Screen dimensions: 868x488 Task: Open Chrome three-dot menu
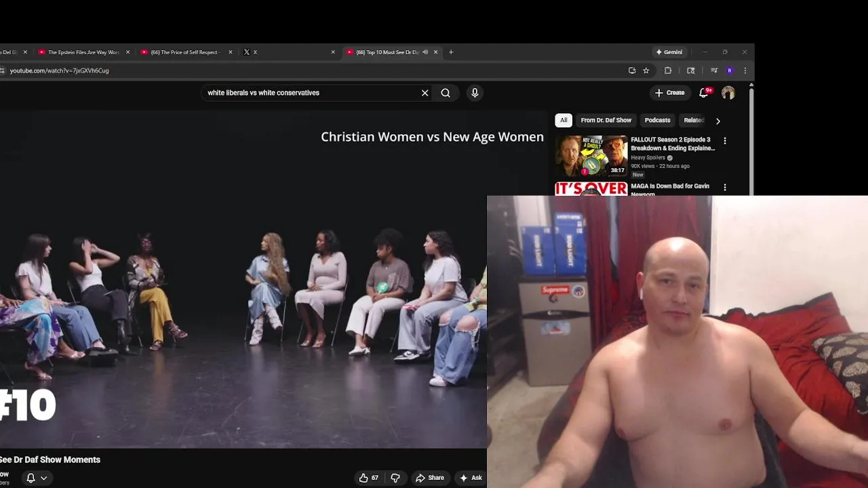click(745, 70)
